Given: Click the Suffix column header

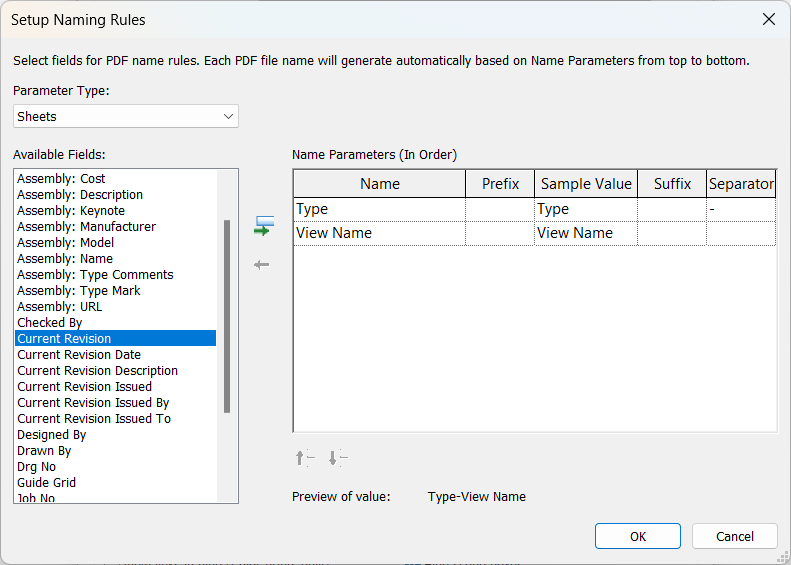Looking at the screenshot, I should coord(672,184).
